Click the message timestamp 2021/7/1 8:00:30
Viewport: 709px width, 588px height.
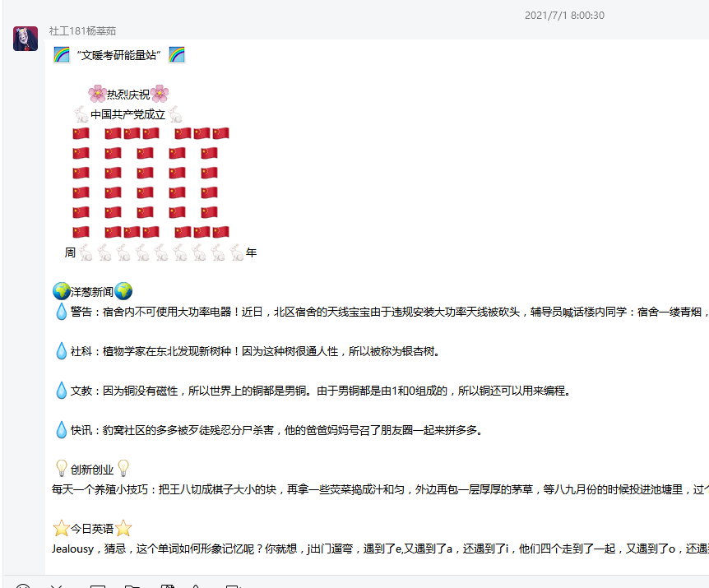pos(564,16)
